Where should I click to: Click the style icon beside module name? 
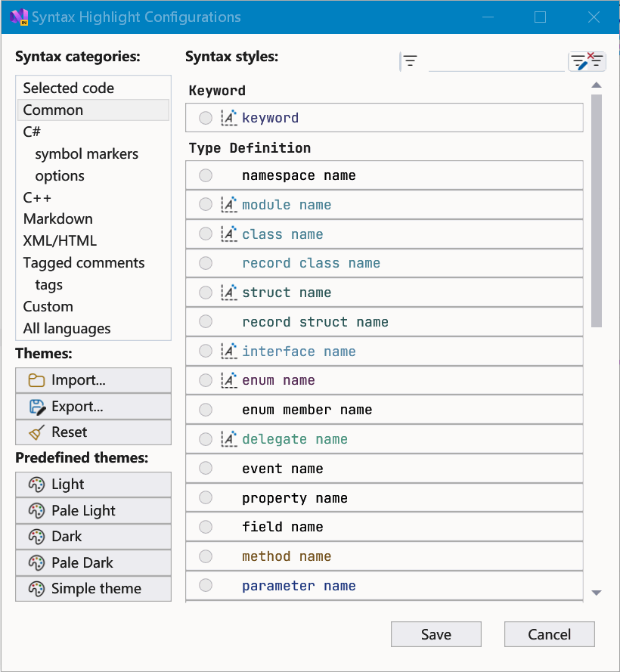pyautogui.click(x=228, y=205)
